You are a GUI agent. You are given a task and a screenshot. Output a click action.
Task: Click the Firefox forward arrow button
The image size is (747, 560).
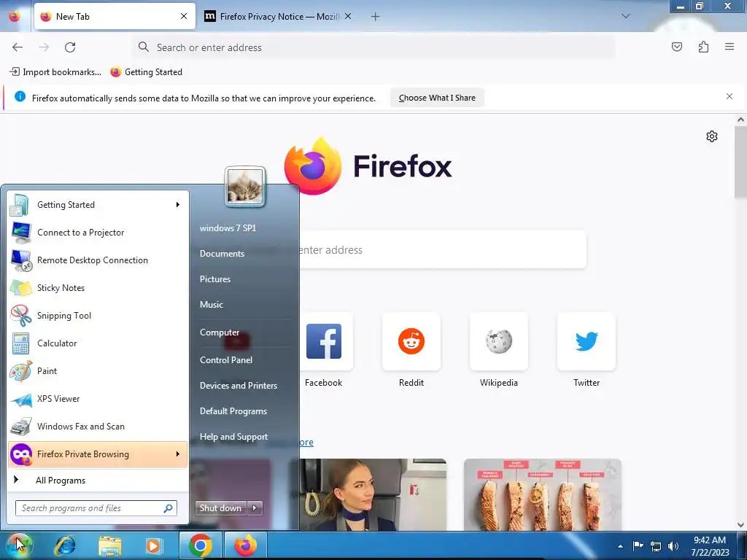(x=44, y=47)
